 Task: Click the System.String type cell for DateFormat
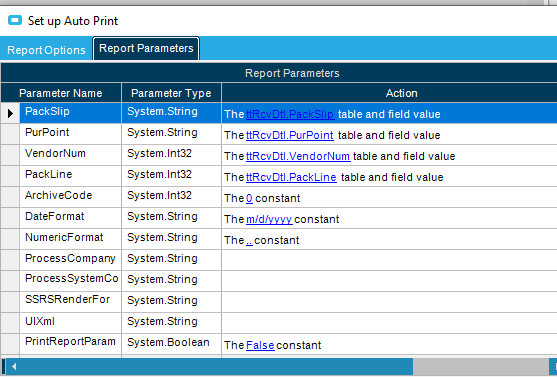click(172, 218)
